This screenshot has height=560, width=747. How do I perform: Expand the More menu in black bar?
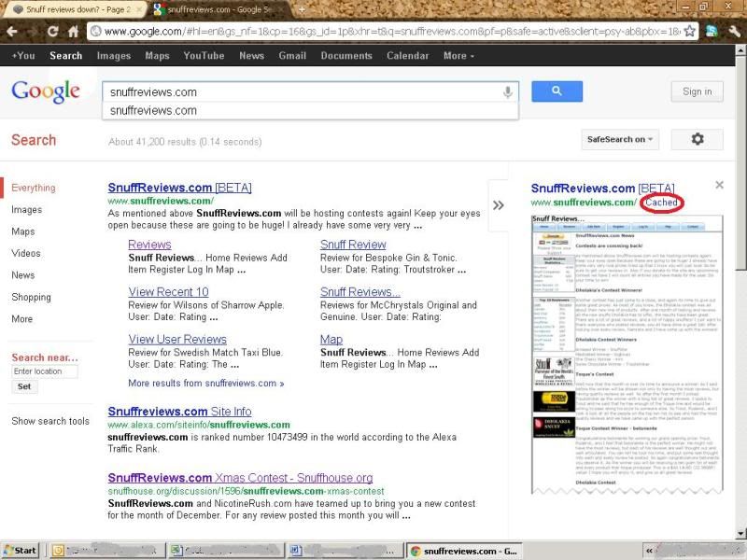click(x=458, y=56)
